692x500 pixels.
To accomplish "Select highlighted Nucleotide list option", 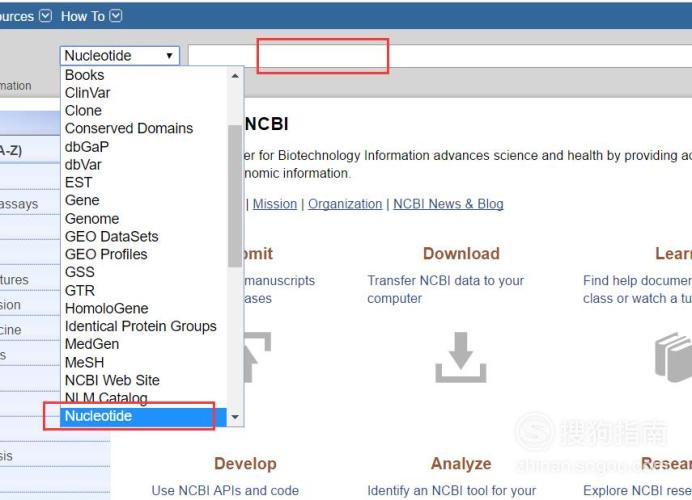I will coord(143,416).
